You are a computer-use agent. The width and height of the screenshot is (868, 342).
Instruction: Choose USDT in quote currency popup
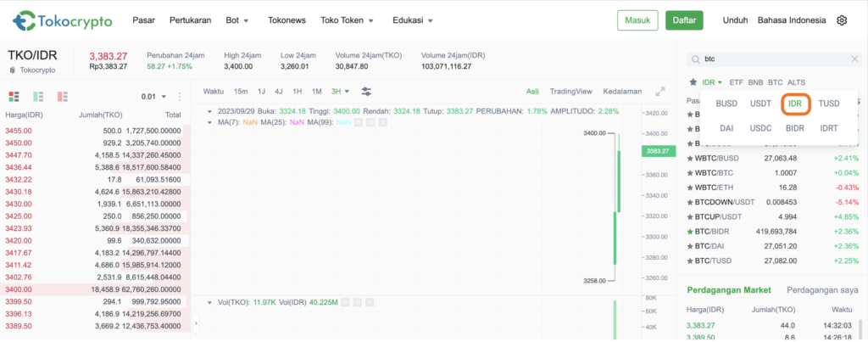point(760,104)
